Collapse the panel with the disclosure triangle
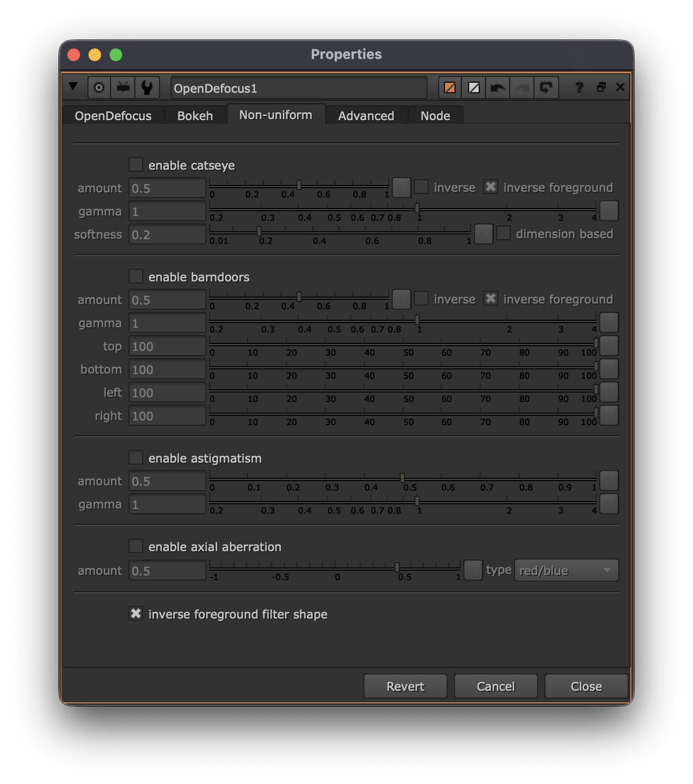The image size is (693, 784). click(73, 87)
